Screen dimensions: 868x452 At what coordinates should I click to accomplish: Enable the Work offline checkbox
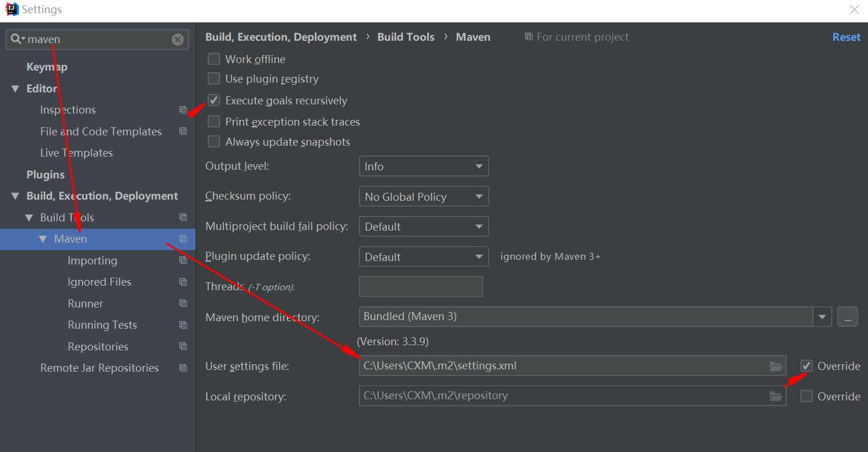click(x=214, y=59)
